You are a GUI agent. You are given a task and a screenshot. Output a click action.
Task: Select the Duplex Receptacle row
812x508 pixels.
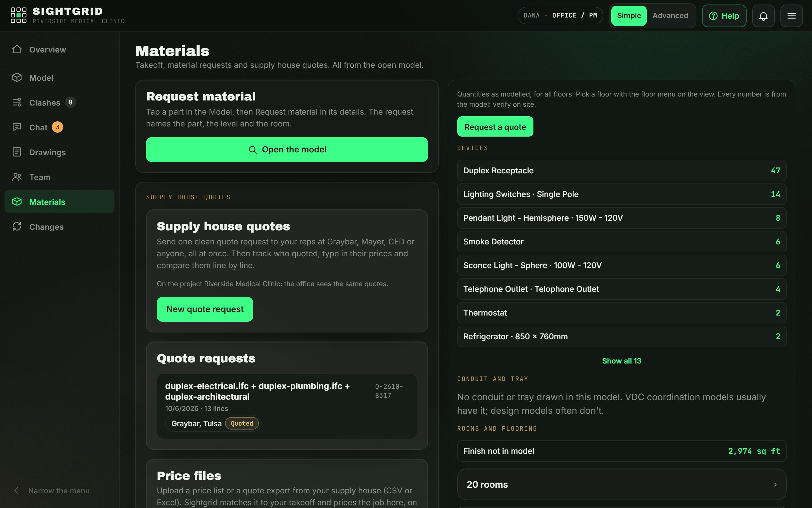point(621,171)
